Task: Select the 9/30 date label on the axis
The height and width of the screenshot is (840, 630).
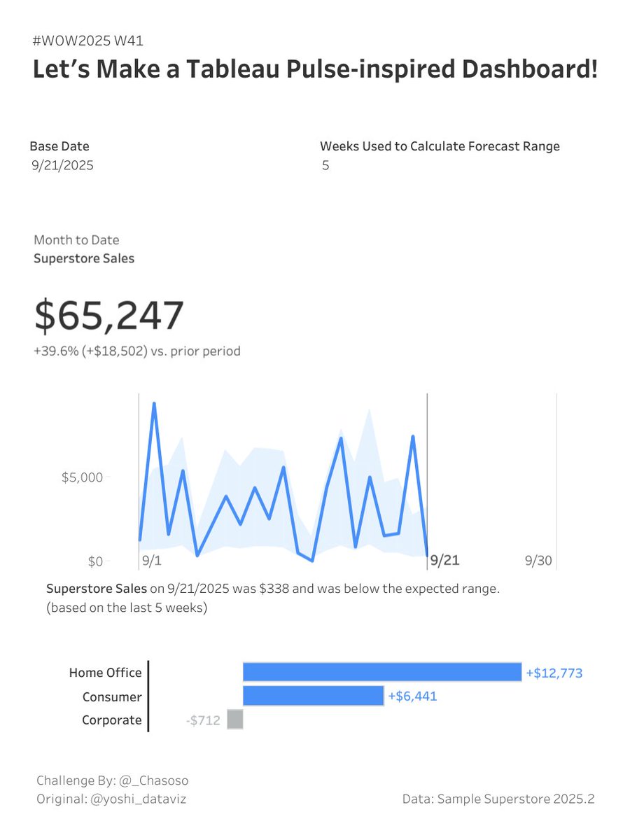Action: pyautogui.click(x=538, y=560)
